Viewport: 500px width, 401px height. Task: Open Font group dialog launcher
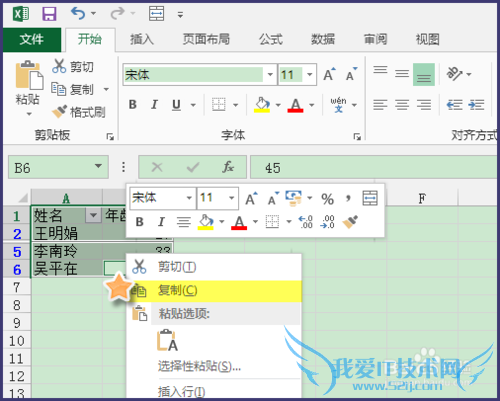pos(357,136)
